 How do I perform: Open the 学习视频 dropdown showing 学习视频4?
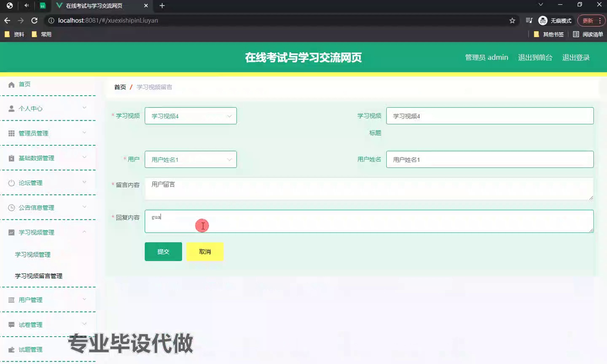(x=191, y=116)
